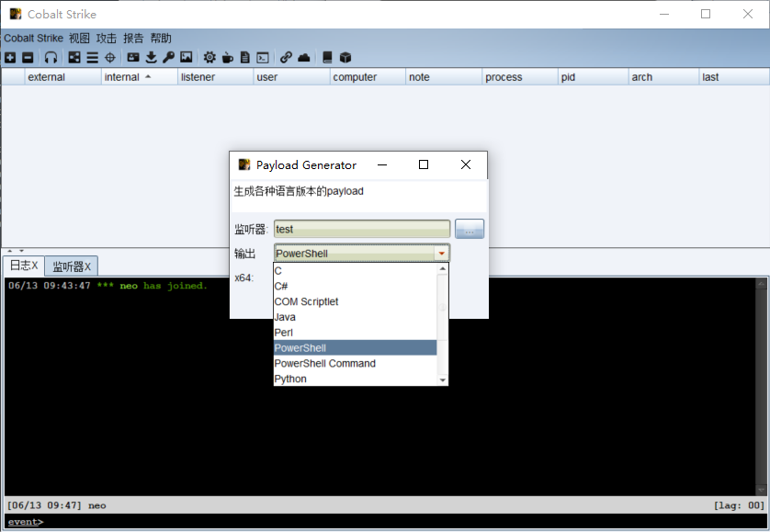View downloaded files via download icon

152,58
